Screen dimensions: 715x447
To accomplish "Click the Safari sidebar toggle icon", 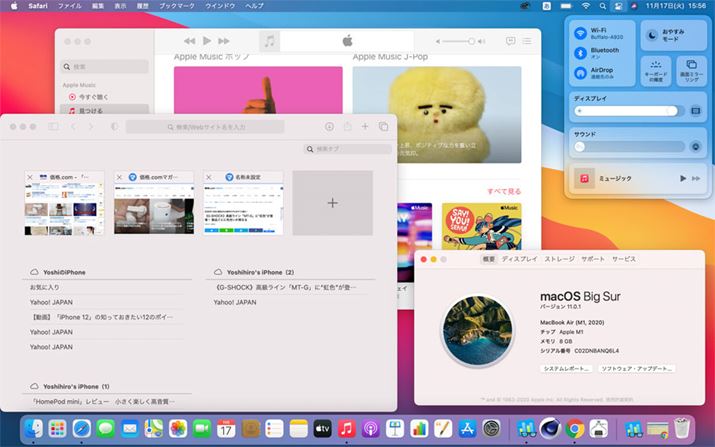I will [54, 127].
